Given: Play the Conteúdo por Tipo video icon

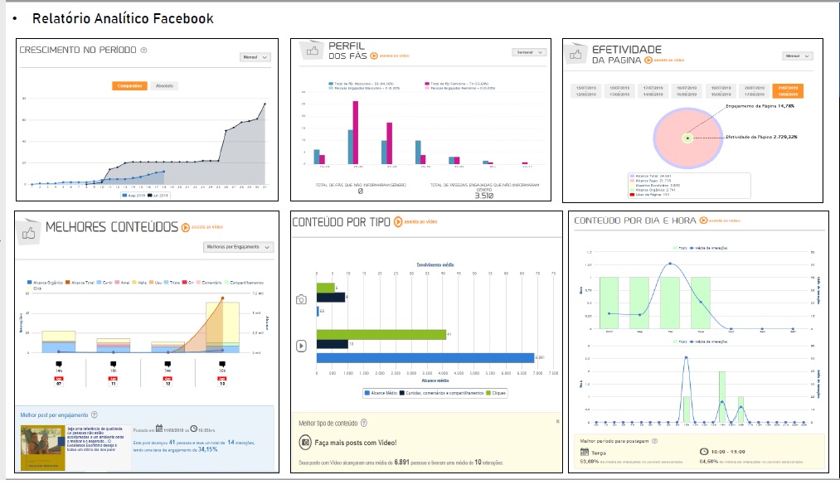Looking at the screenshot, I should [x=398, y=221].
